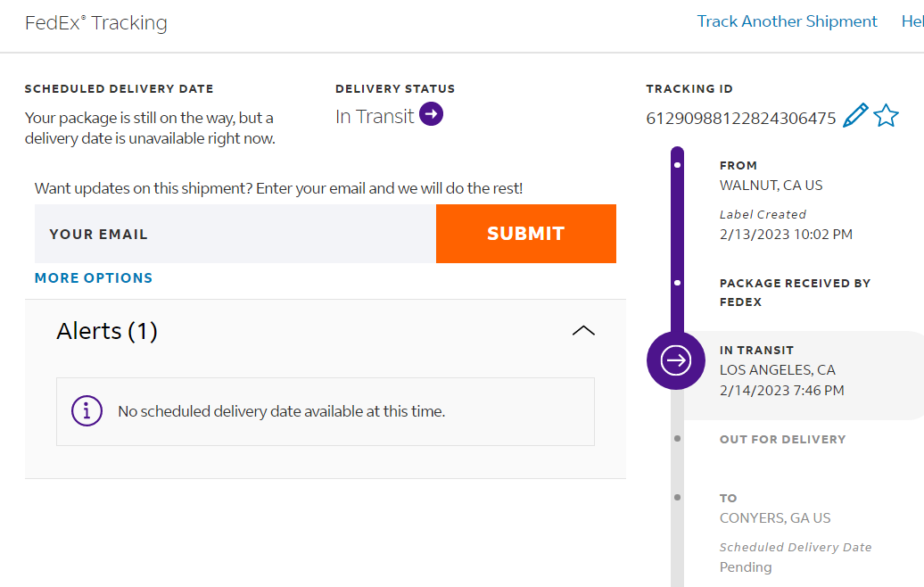Screen dimensions: 924x587
Task: Open Track Another Shipment link
Action: (x=787, y=21)
